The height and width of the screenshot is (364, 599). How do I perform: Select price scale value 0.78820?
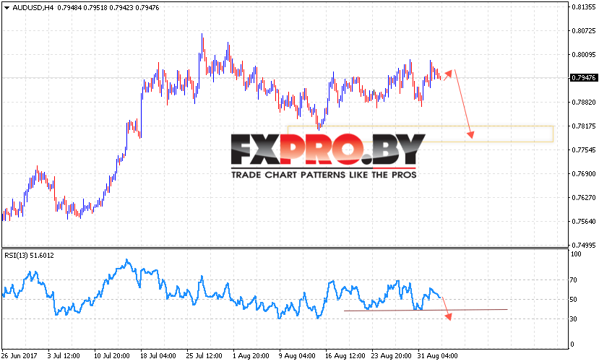(x=584, y=103)
